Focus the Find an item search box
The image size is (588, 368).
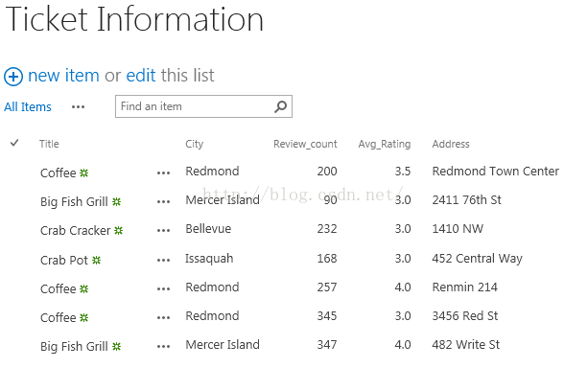(x=203, y=106)
